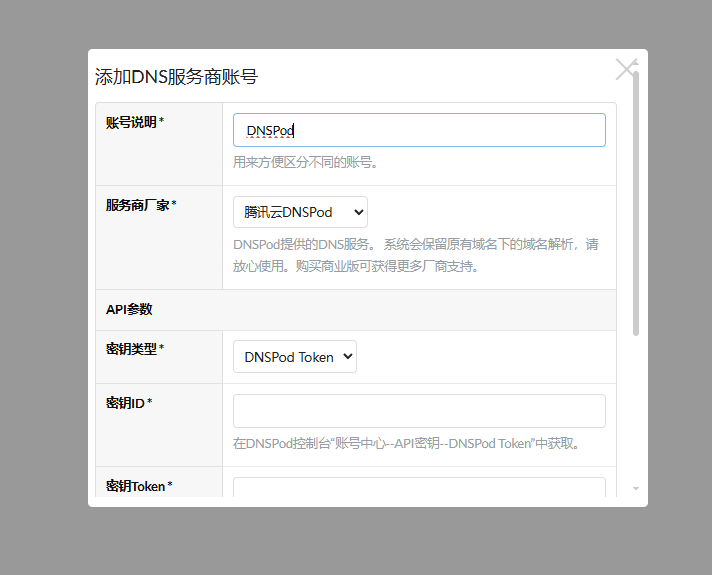Close the 添加DNS服务商账号 dialog
712x575 pixels.
627,69
